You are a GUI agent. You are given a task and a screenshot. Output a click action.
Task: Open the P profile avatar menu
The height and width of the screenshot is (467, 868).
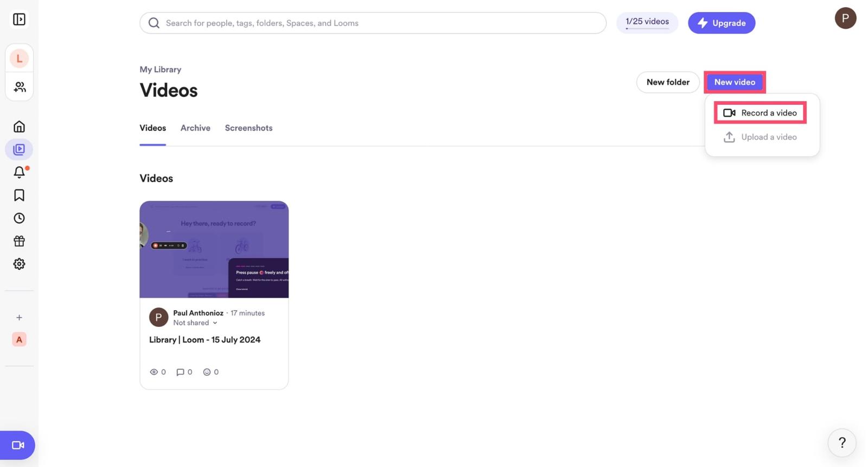point(845,18)
